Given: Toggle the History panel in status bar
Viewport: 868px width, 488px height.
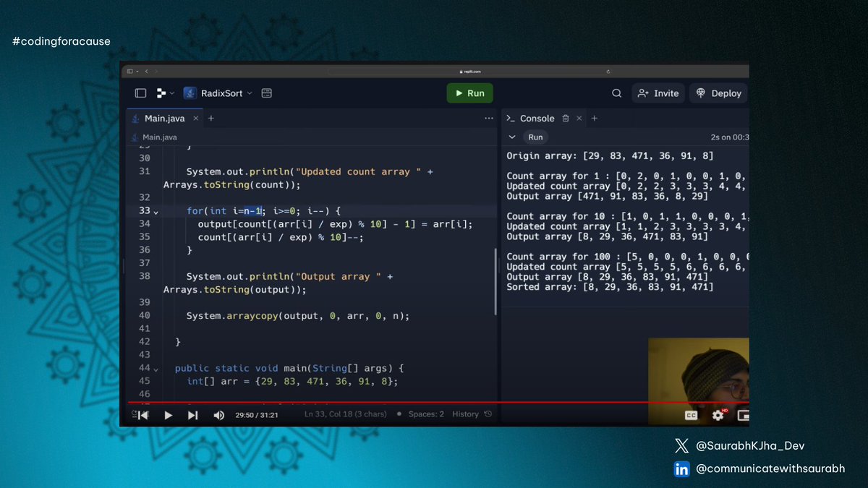Looking at the screenshot, I should pyautogui.click(x=467, y=414).
